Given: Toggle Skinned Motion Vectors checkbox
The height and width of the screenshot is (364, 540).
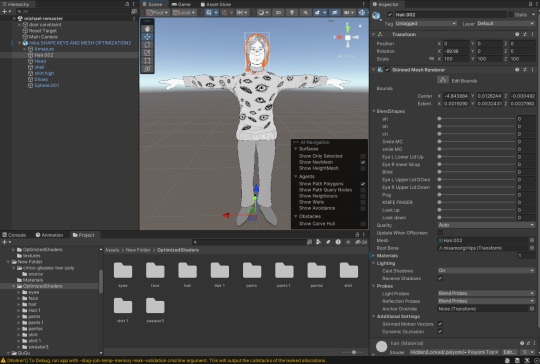Looking at the screenshot, I should point(440,324).
